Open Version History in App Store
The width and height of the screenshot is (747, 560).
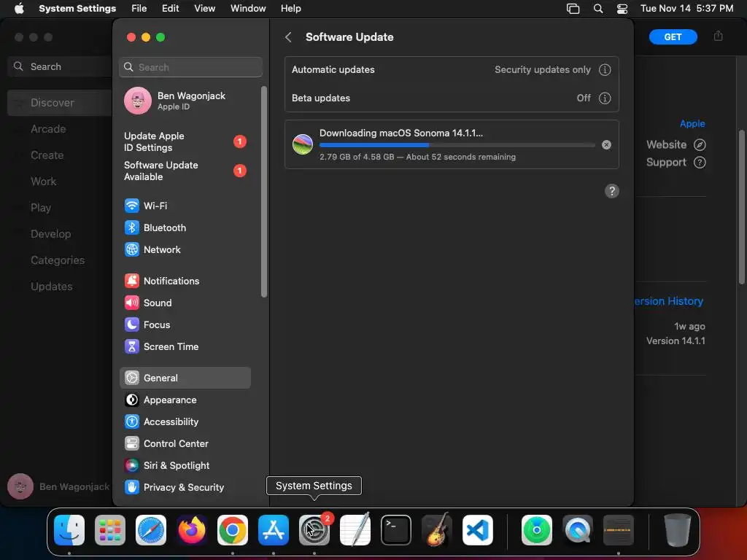[668, 301]
